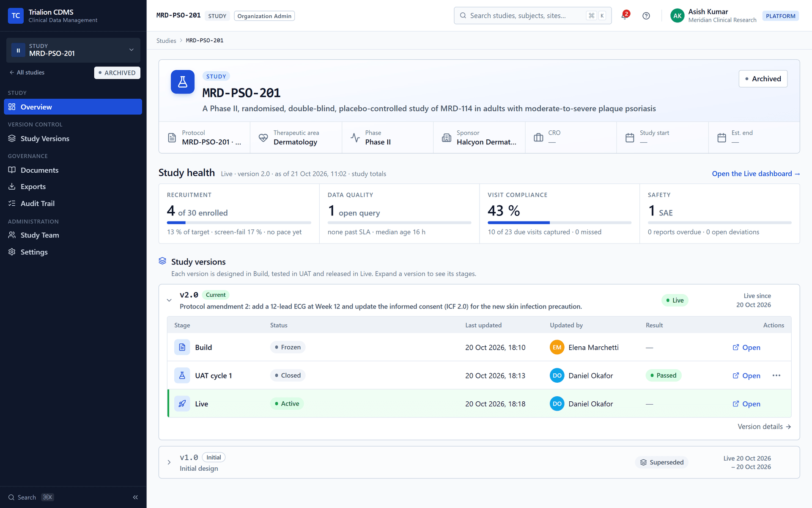Click the Study versions layers icon heading
This screenshot has height=508, width=812.
click(162, 261)
